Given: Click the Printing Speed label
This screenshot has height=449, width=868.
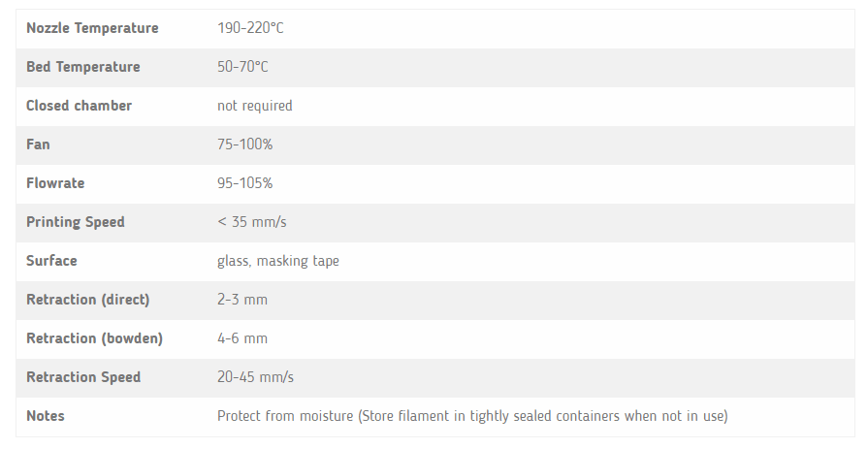Looking at the screenshot, I should pyautogui.click(x=76, y=222).
